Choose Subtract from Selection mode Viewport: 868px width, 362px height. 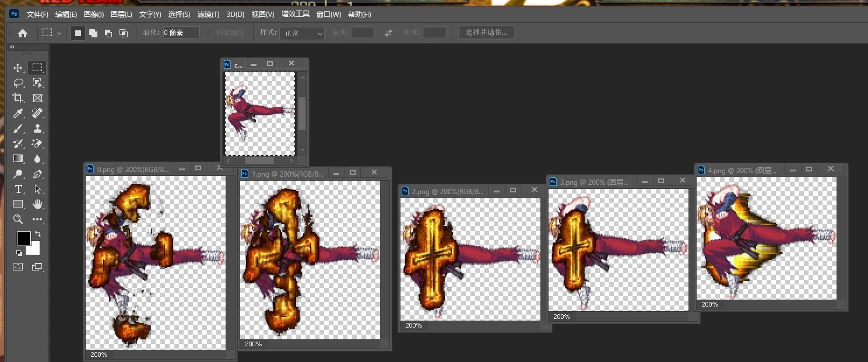coord(108,33)
